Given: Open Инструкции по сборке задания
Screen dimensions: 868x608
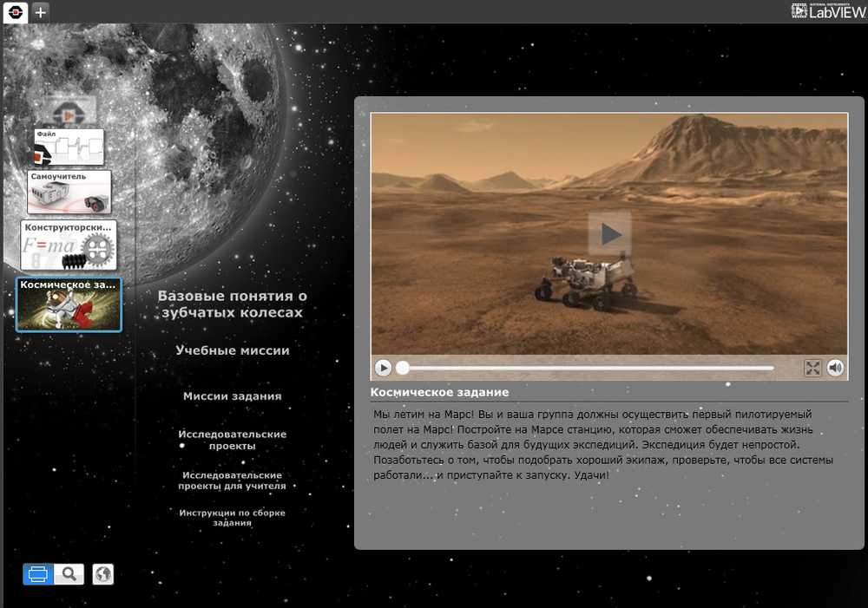Looking at the screenshot, I should 232,518.
